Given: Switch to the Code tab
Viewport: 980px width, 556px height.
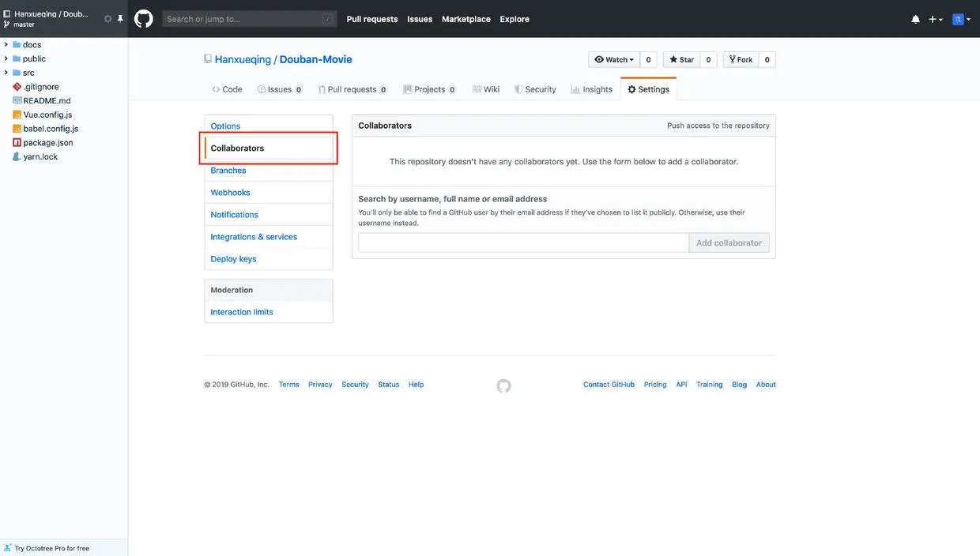Looking at the screenshot, I should point(227,89).
